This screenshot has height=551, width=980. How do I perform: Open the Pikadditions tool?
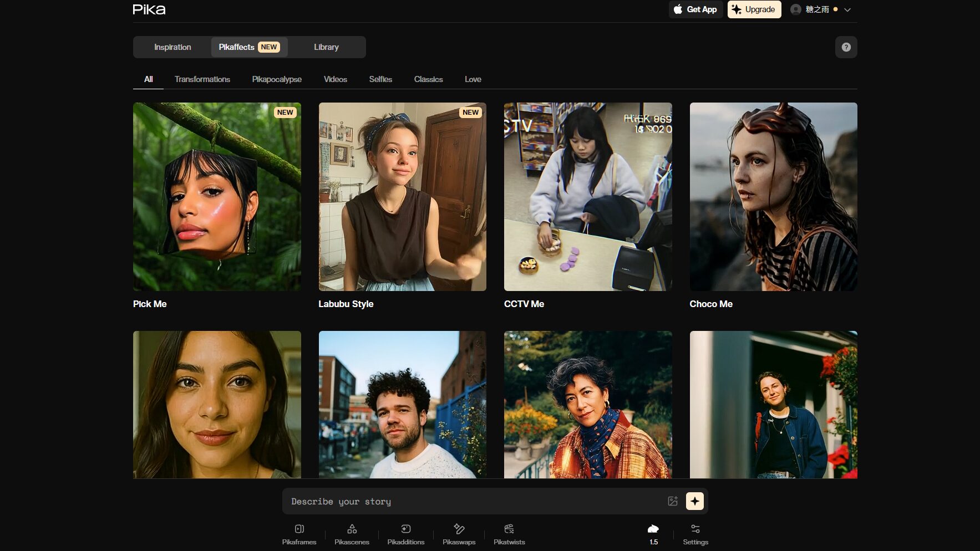coord(405,534)
